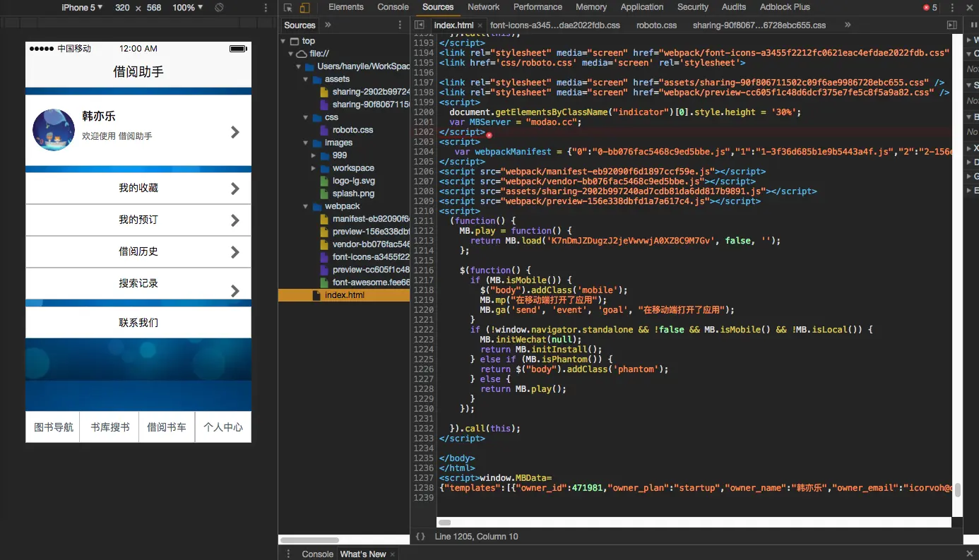979x560 pixels.
Task: Click the viewport width field 320
Action: 122,8
